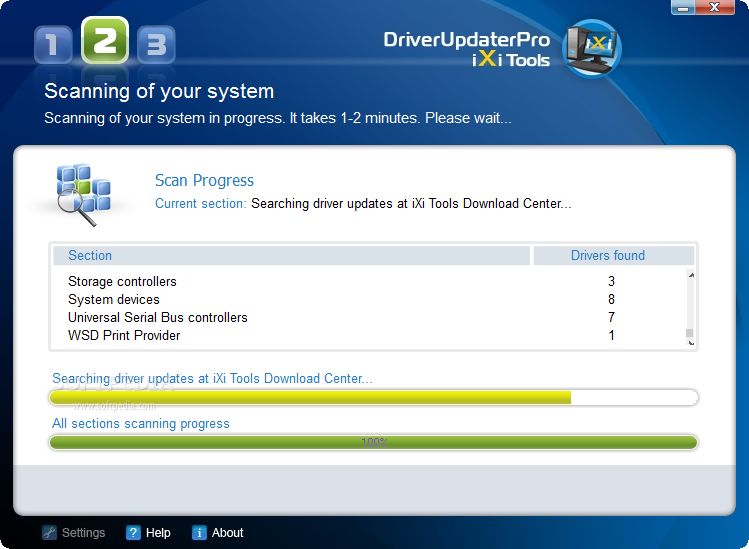Click the Help question mark icon
Screen dimensions: 749x549
tap(133, 532)
